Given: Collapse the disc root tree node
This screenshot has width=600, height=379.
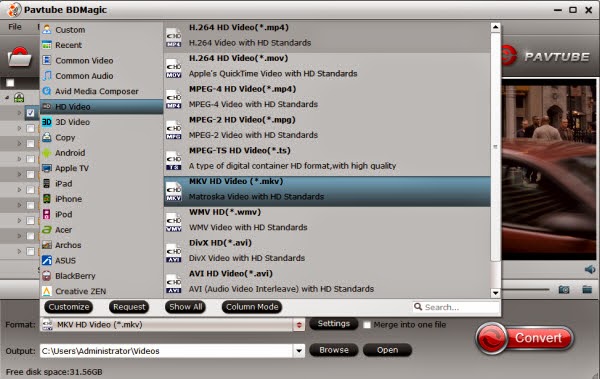Looking at the screenshot, I should pyautogui.click(x=7, y=98).
